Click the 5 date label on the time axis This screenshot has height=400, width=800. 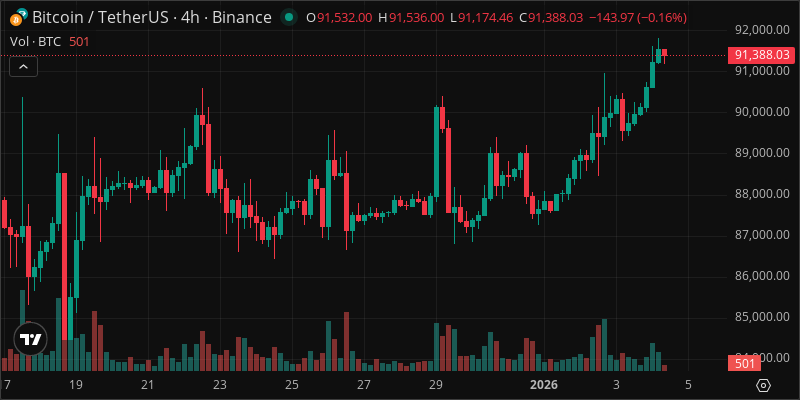click(688, 384)
